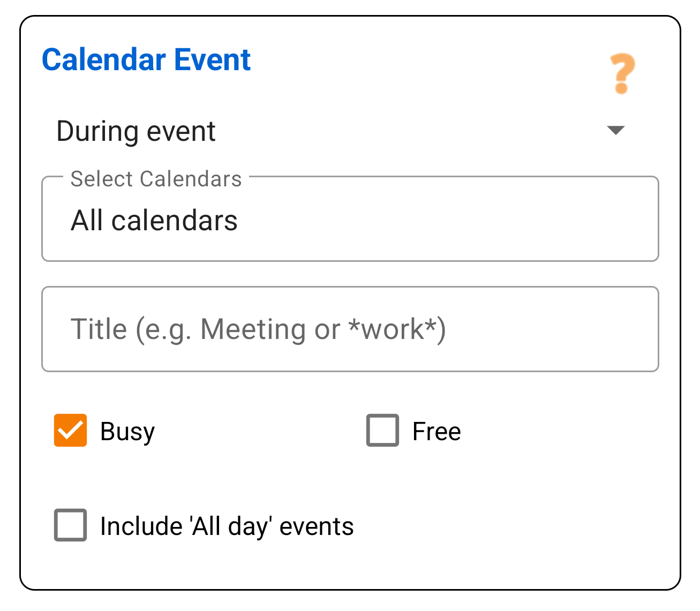Click the Select Calendars field label

(x=155, y=179)
